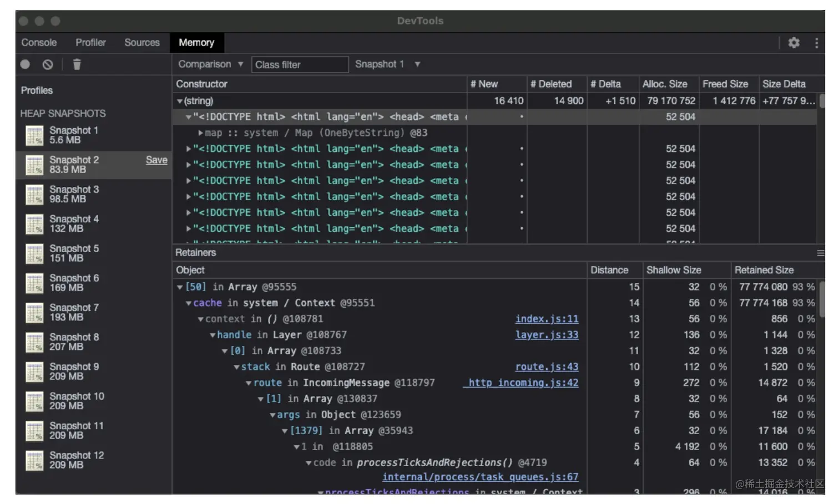
Task: Click Snapshot 10 heap profile icon
Action: tap(34, 401)
